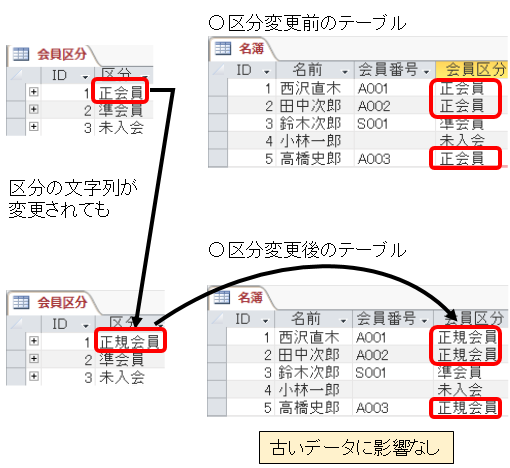Expand row 2 準会員 in upper 会員区分 table

point(33,109)
